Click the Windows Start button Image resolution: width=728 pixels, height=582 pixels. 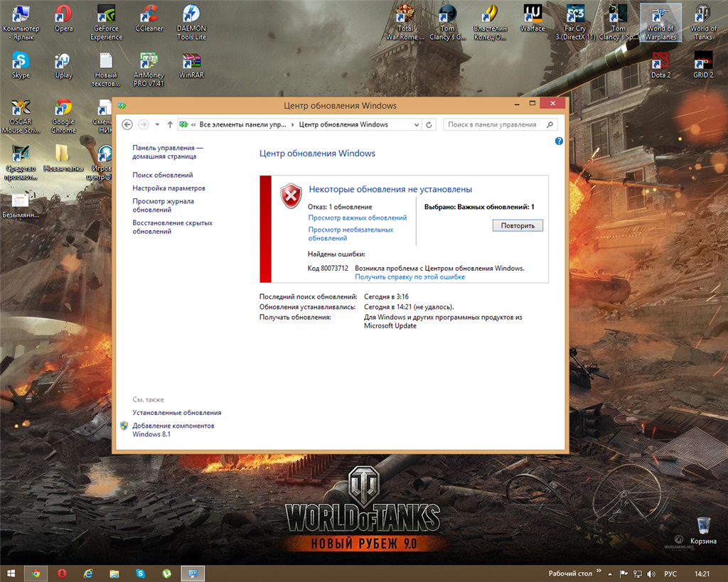tap(11, 573)
